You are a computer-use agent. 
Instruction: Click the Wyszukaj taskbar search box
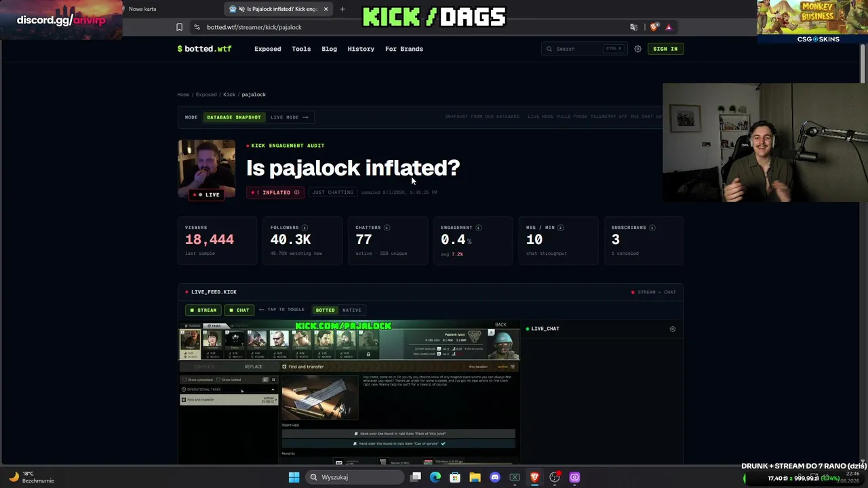pyautogui.click(x=354, y=477)
